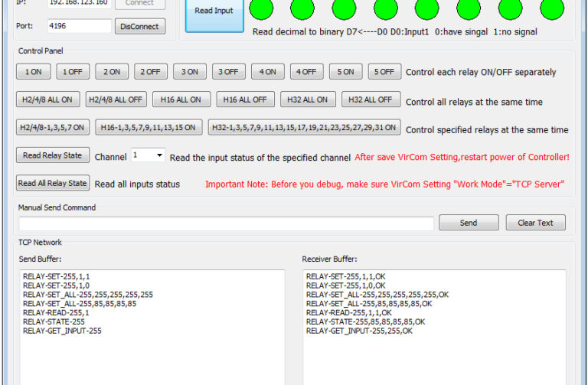588x385 pixels.
Task: Click H2/4/8-1,3,5,7 ON button
Action: [x=53, y=127]
